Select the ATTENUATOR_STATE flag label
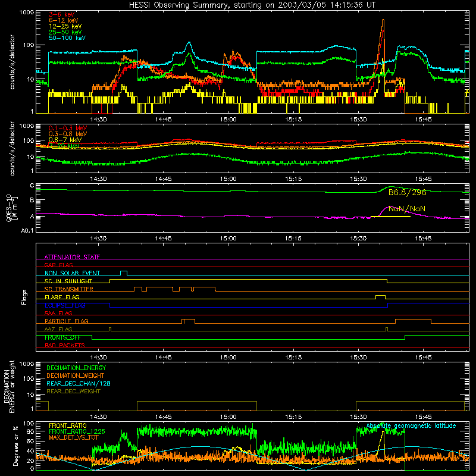This screenshot has width=476, height=476. tap(72, 257)
